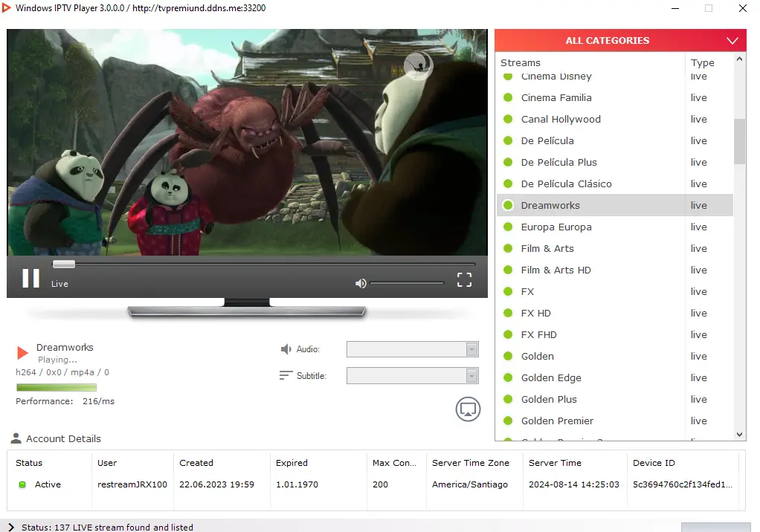Click the red play icon beside Dreamworks title
760x532 pixels.
pos(22,352)
